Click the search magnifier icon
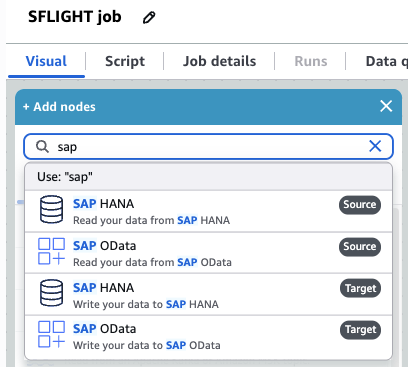The width and height of the screenshot is (408, 367). (42, 146)
